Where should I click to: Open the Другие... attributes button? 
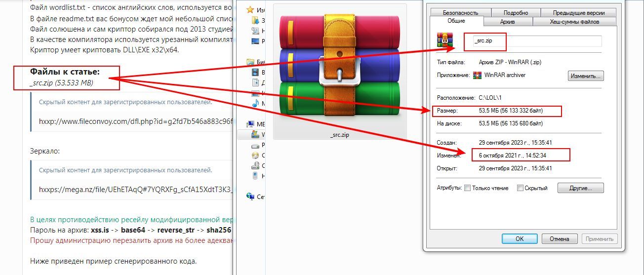click(x=581, y=188)
